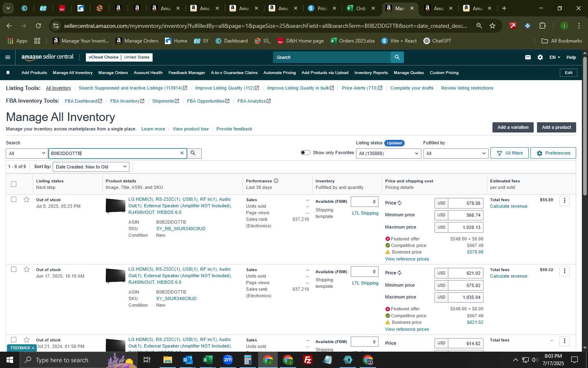
Task: Select the Jun 17, 2025 listing checkbox
Action: click(13, 269)
